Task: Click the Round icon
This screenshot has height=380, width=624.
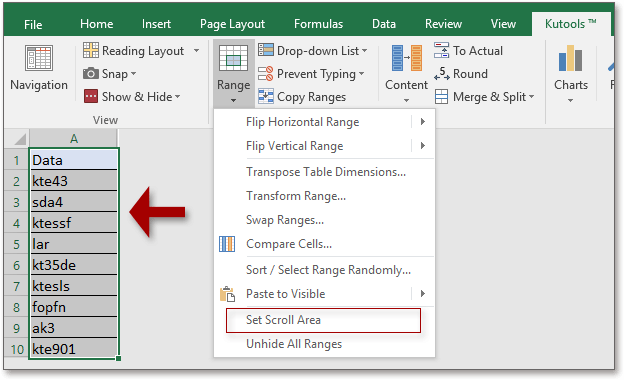Action: pyautogui.click(x=441, y=74)
